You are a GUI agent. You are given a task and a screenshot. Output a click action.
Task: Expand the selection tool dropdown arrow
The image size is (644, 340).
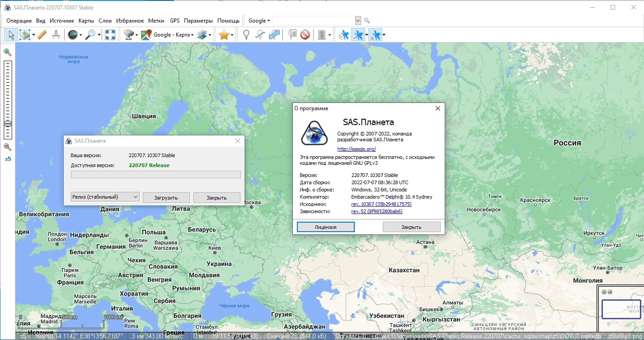click(x=33, y=35)
